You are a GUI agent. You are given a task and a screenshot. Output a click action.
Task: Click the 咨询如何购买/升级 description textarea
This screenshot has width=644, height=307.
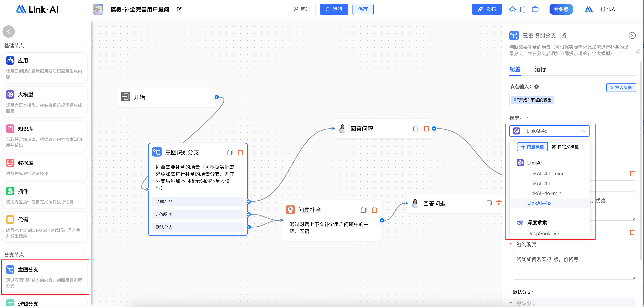click(574, 267)
